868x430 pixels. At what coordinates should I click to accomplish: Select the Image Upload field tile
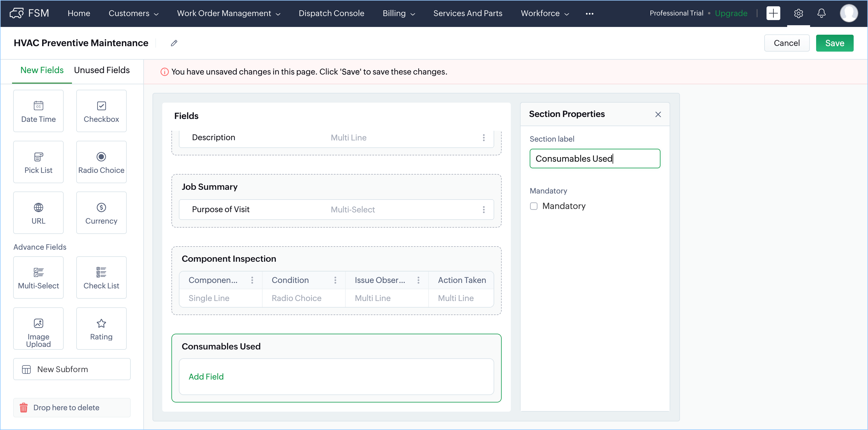coord(38,328)
